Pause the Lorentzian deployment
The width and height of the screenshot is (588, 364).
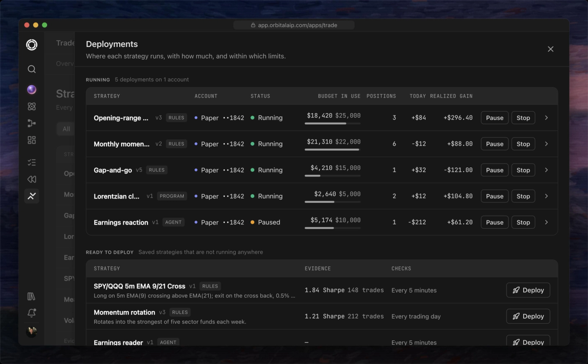[x=494, y=196]
